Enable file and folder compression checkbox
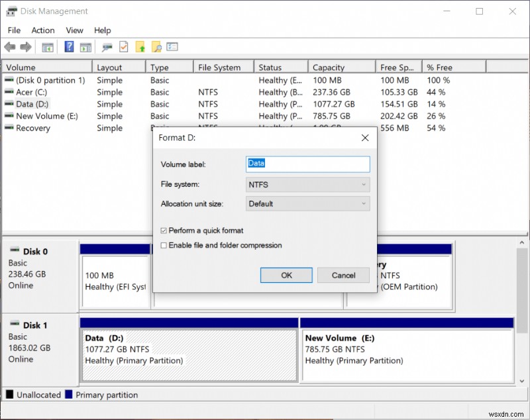 [164, 245]
